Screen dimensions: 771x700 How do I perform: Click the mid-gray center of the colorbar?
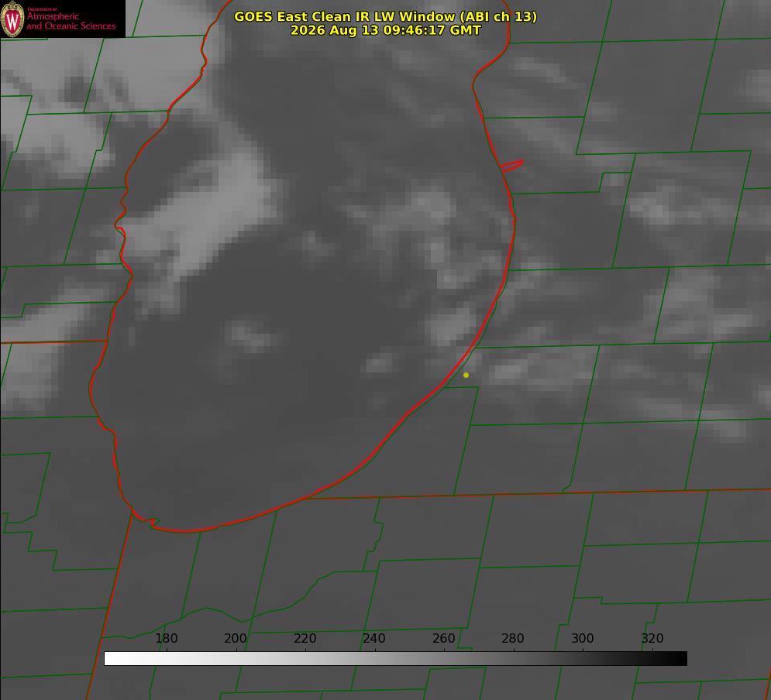tap(395, 659)
